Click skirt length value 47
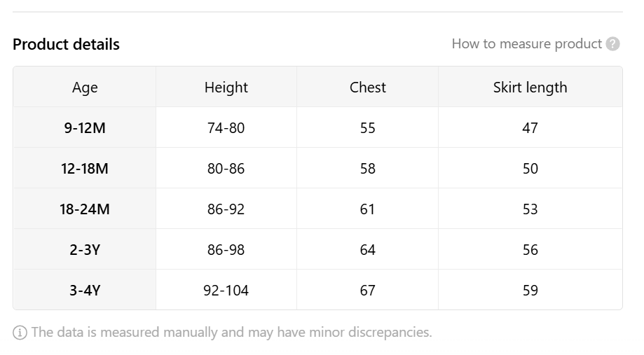644x355 pixels. (530, 127)
